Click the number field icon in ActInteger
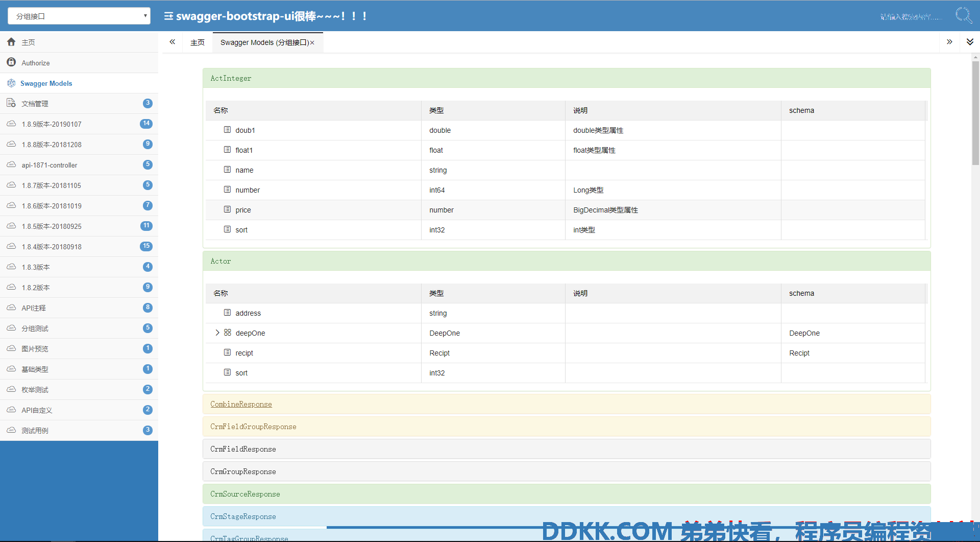 pyautogui.click(x=228, y=190)
